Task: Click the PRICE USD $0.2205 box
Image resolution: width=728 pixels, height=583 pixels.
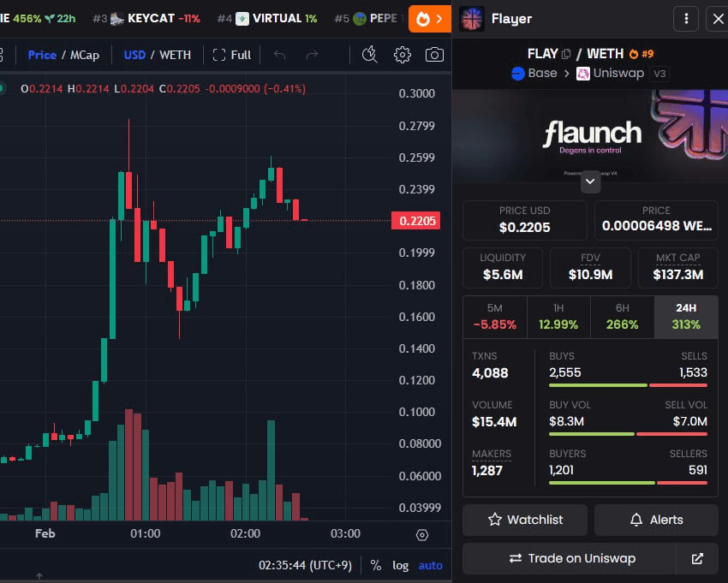Action: 525,220
